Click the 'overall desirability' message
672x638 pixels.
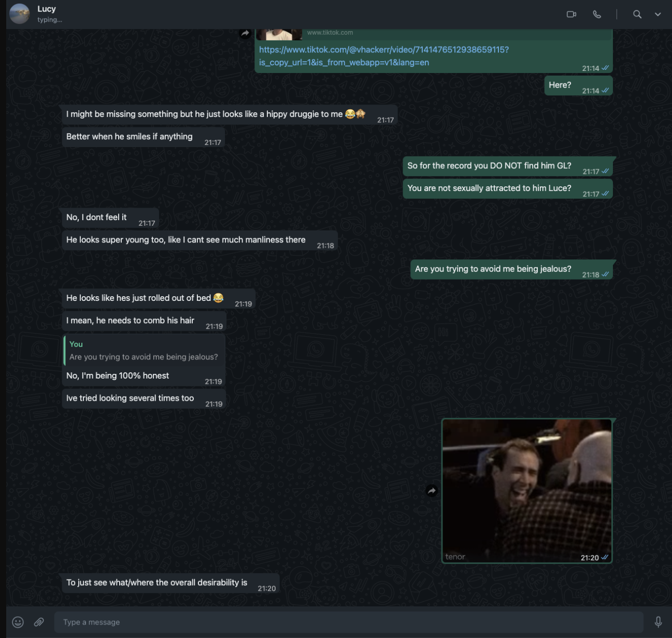[156, 583]
